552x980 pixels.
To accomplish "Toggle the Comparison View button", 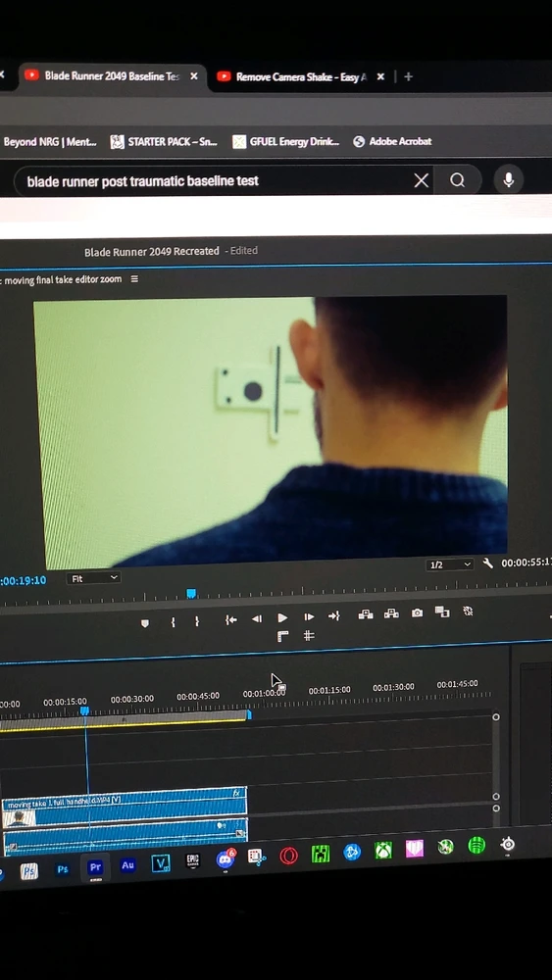I will 442,612.
